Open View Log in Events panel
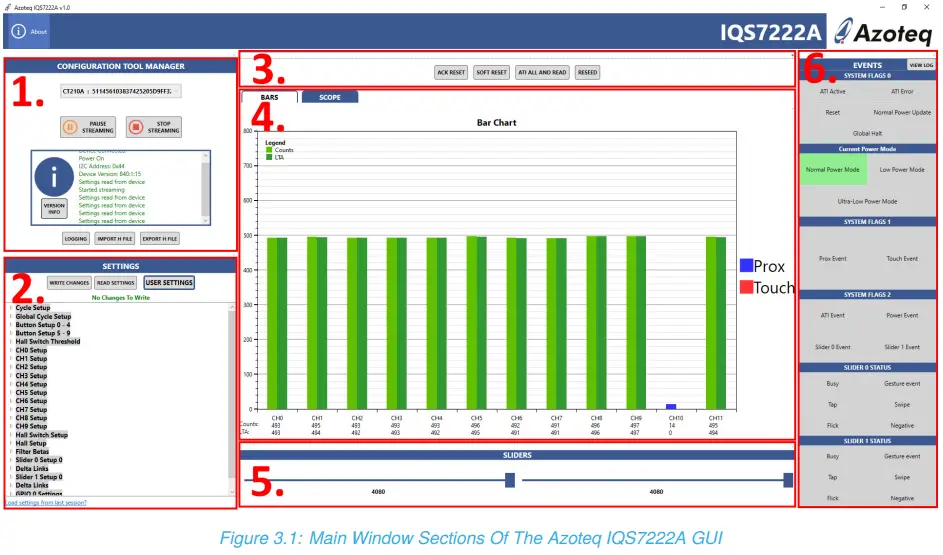This screenshot has width=943, height=555. 921,65
